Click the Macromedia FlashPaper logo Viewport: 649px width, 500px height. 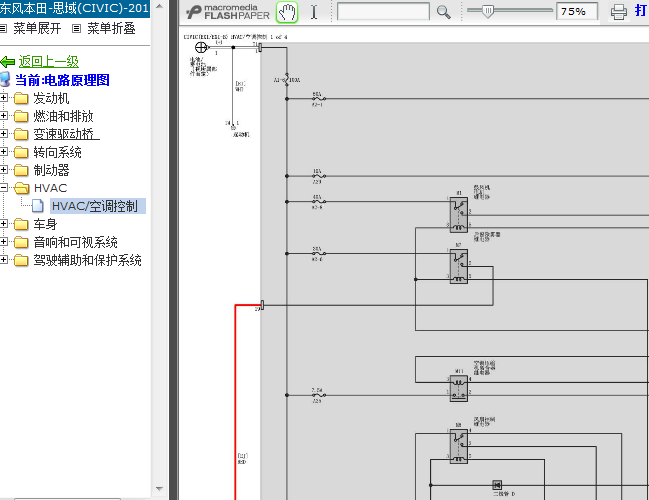point(228,12)
